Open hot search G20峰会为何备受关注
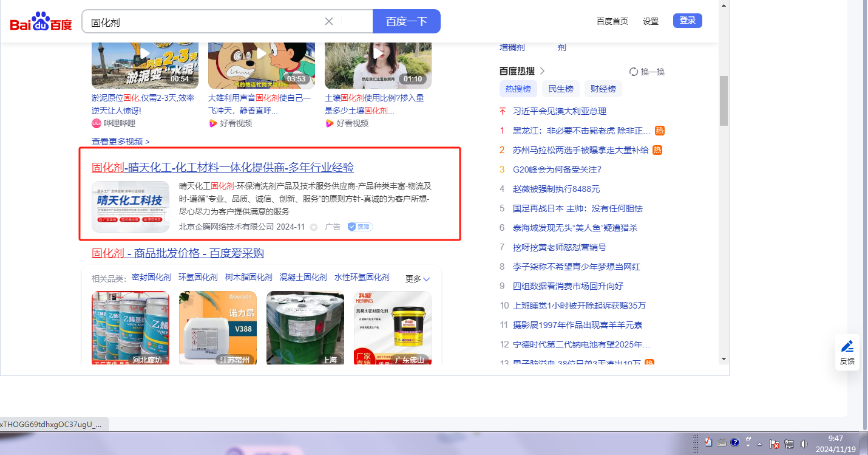 tap(557, 169)
